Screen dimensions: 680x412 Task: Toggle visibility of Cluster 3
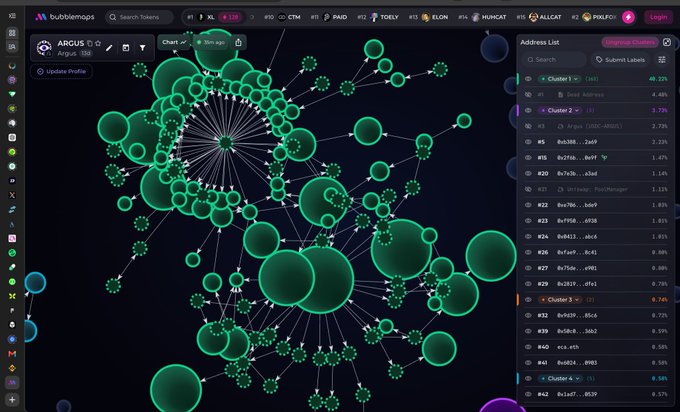click(x=528, y=300)
